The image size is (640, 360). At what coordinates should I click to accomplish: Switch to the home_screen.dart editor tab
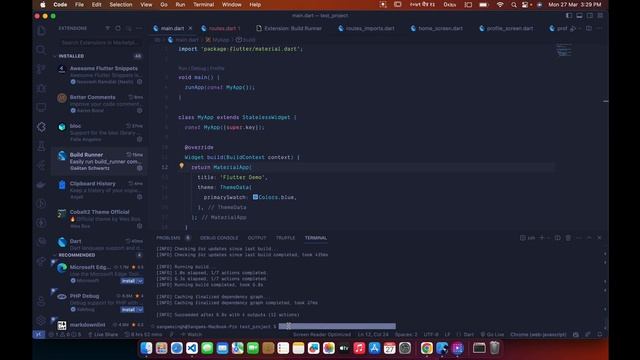(437, 28)
